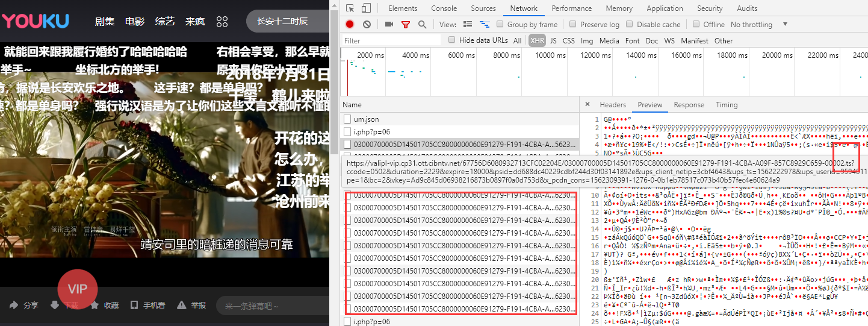Filter by Media requests
The image size is (868, 326).
pos(609,41)
